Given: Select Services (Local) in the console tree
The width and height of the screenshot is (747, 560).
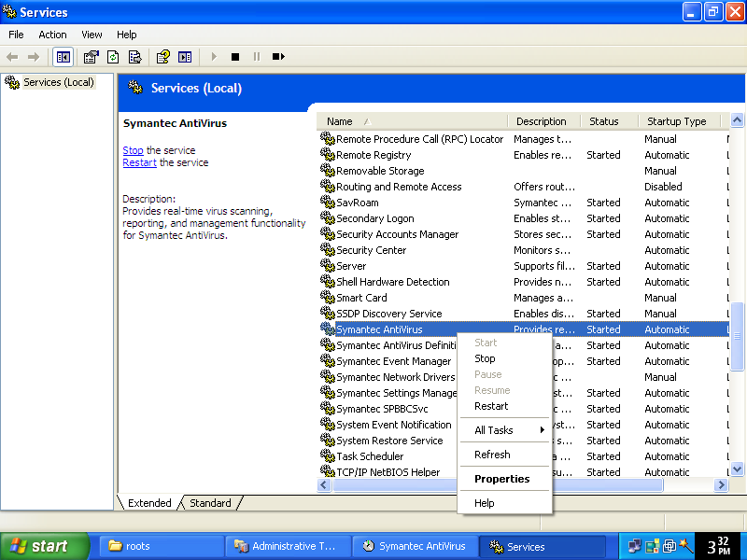Looking at the screenshot, I should pyautogui.click(x=59, y=82).
